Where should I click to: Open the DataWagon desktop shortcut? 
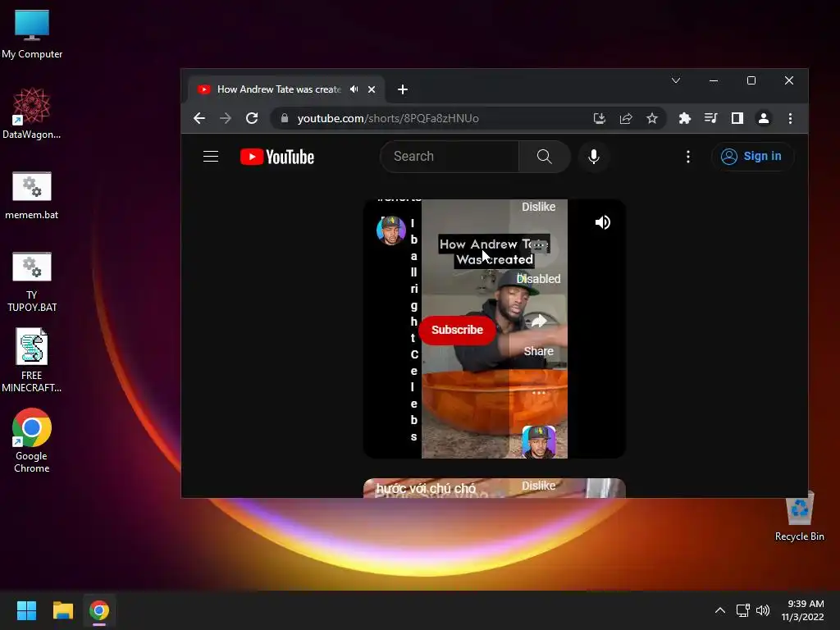(32, 113)
